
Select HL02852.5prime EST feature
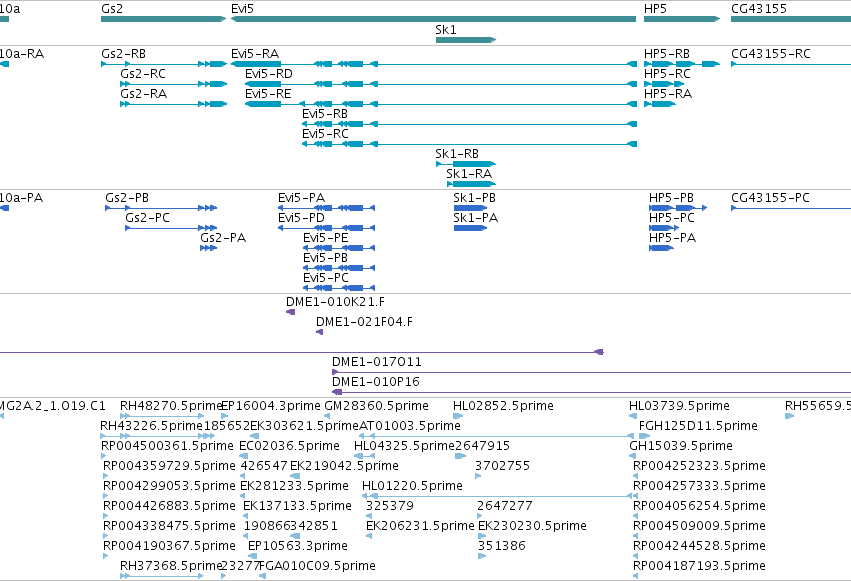pos(458,416)
